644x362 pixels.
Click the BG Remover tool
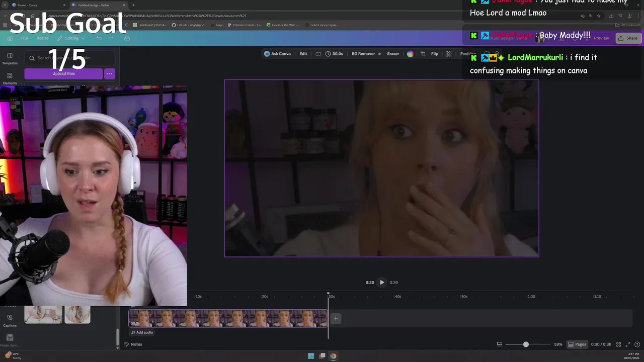tap(366, 54)
